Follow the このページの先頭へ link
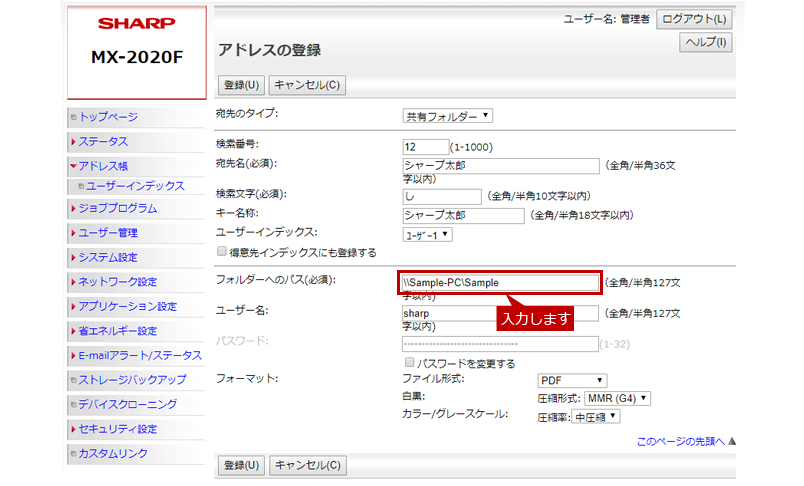Viewport: 804px width, 486px height. pyautogui.click(x=680, y=441)
